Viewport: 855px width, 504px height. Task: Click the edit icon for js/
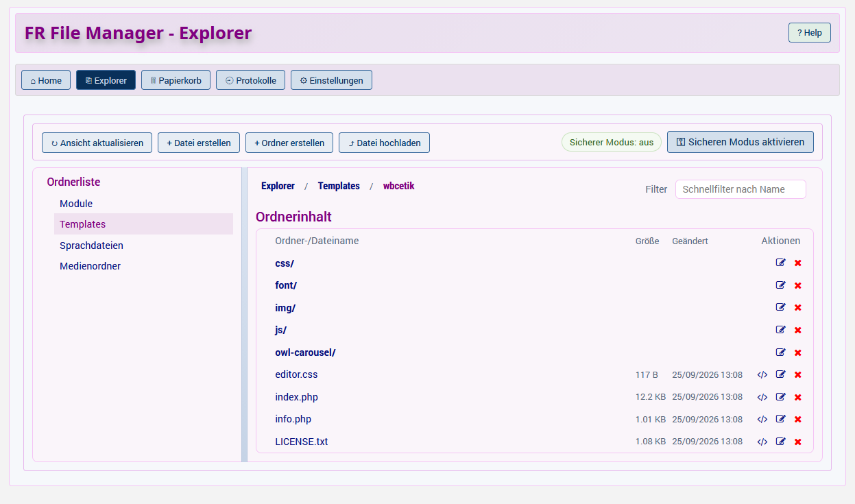click(780, 330)
